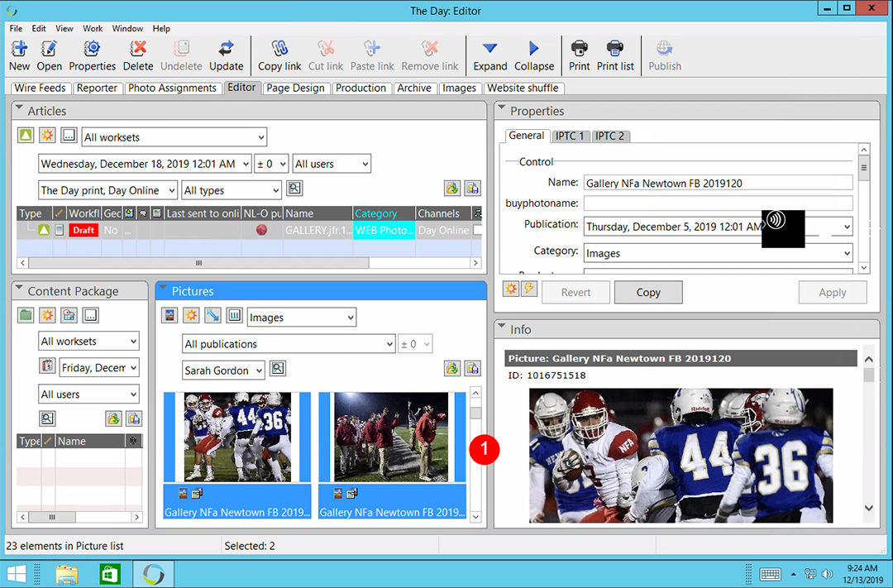This screenshot has width=893, height=588.
Task: Collapse the Pictures panel using its triangle
Action: [163, 288]
